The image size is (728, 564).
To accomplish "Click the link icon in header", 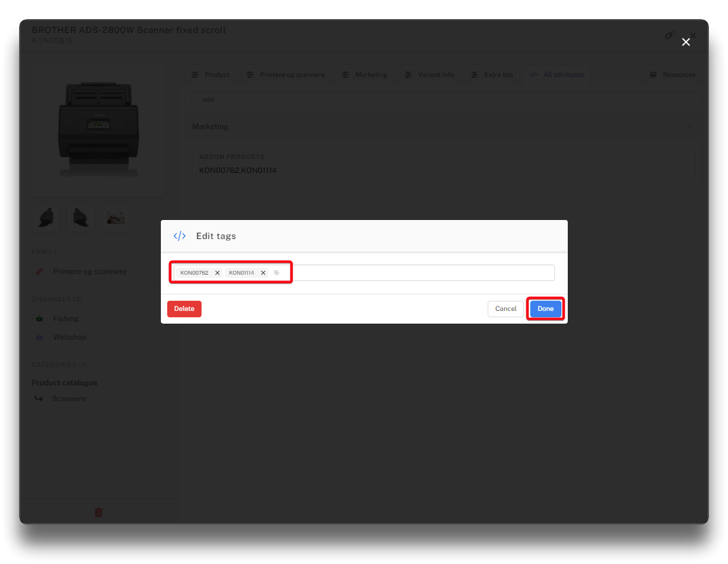I will (669, 36).
